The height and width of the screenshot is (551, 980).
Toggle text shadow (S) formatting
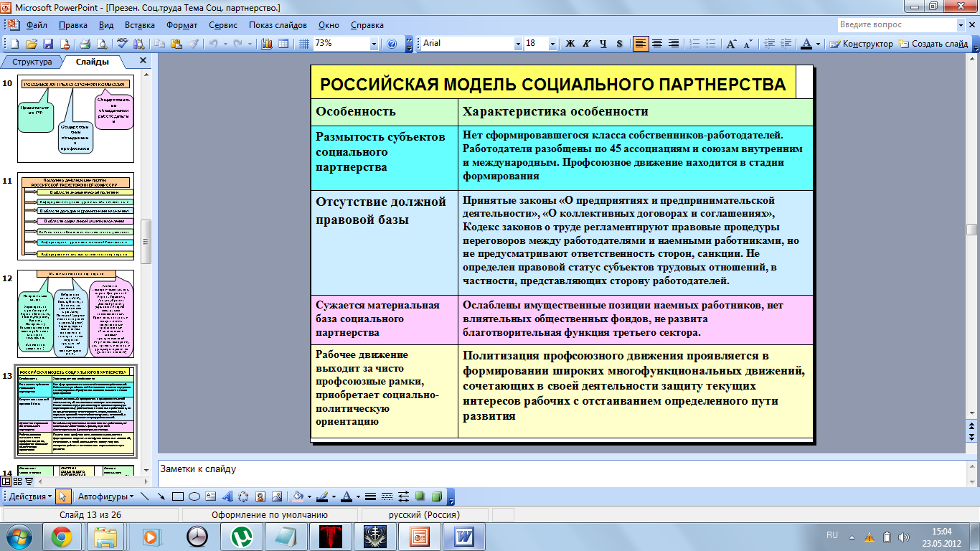[620, 44]
